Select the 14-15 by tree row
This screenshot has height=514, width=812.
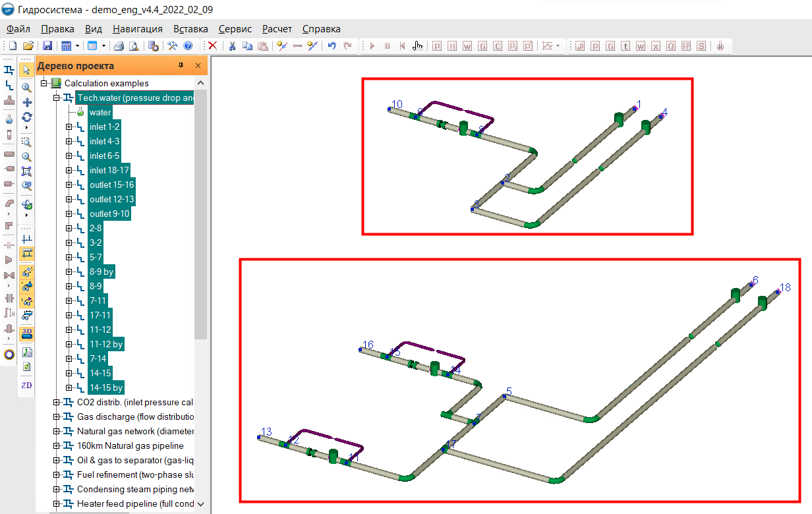pyautogui.click(x=106, y=387)
